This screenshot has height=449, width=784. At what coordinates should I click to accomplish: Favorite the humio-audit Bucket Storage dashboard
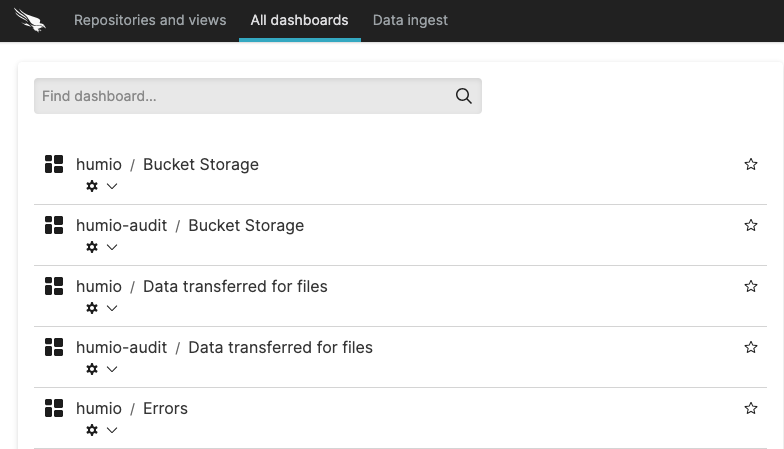tap(751, 225)
